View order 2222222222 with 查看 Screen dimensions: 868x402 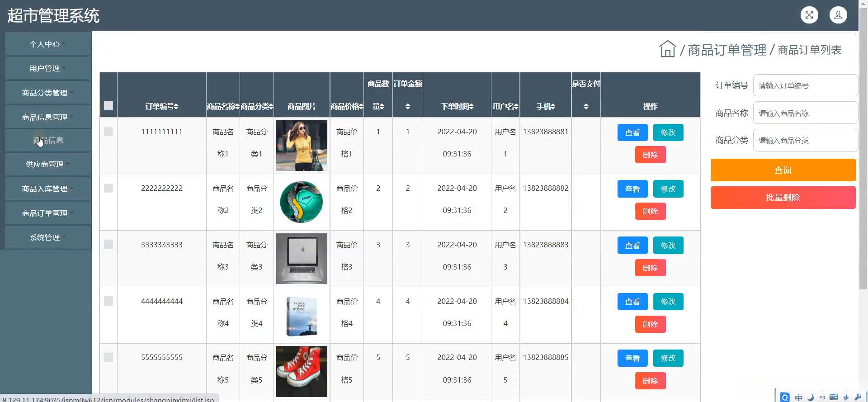click(x=632, y=189)
